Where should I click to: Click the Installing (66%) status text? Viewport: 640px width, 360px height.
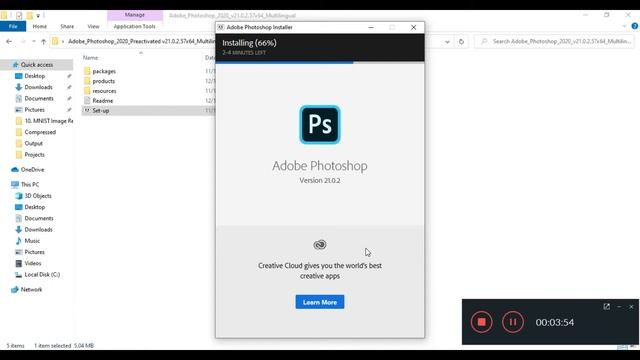249,43
